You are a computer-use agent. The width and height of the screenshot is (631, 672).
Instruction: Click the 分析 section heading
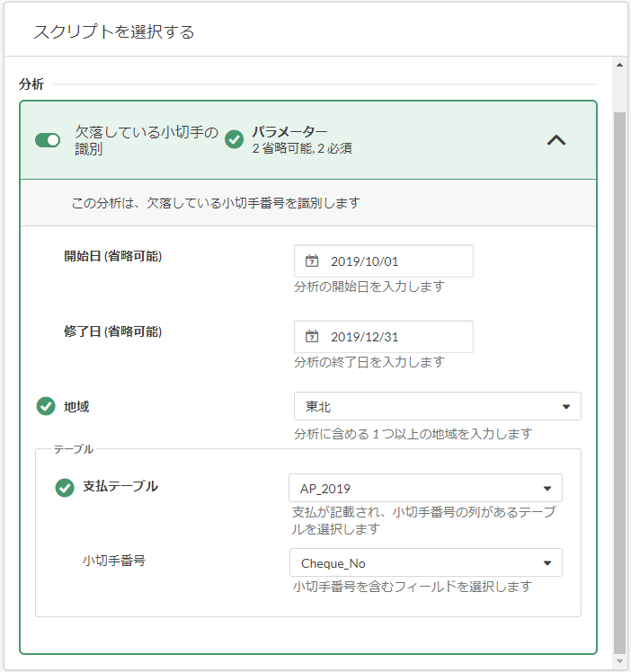[x=31, y=84]
